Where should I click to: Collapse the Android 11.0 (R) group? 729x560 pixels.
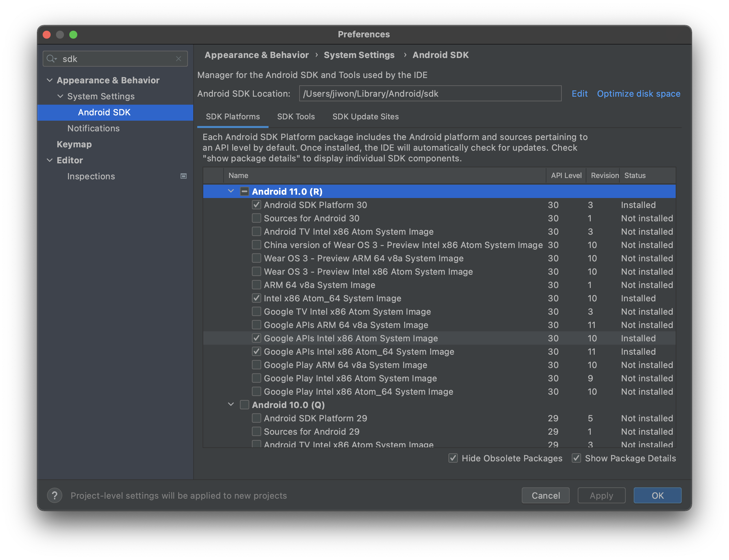click(231, 191)
